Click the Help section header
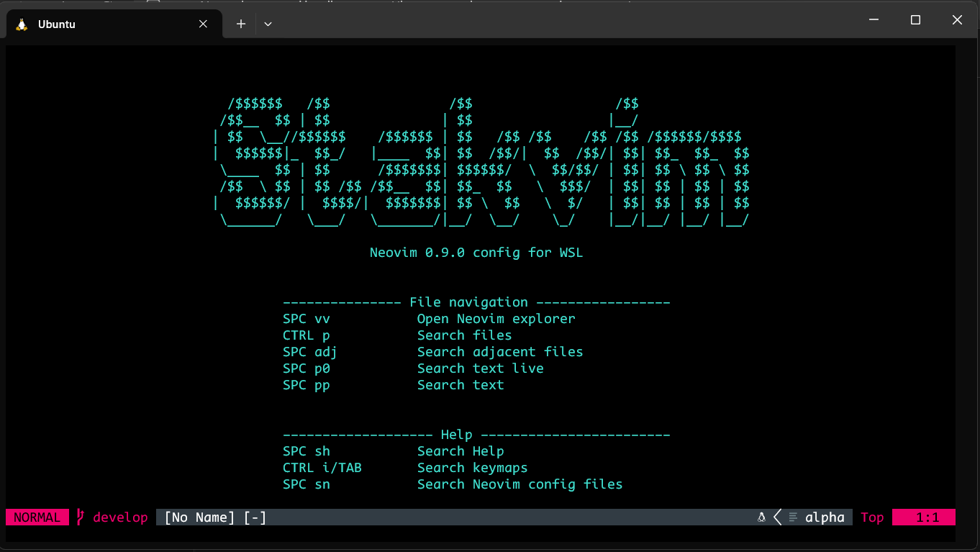Screen dimensions: 980x552 (x=476, y=434)
